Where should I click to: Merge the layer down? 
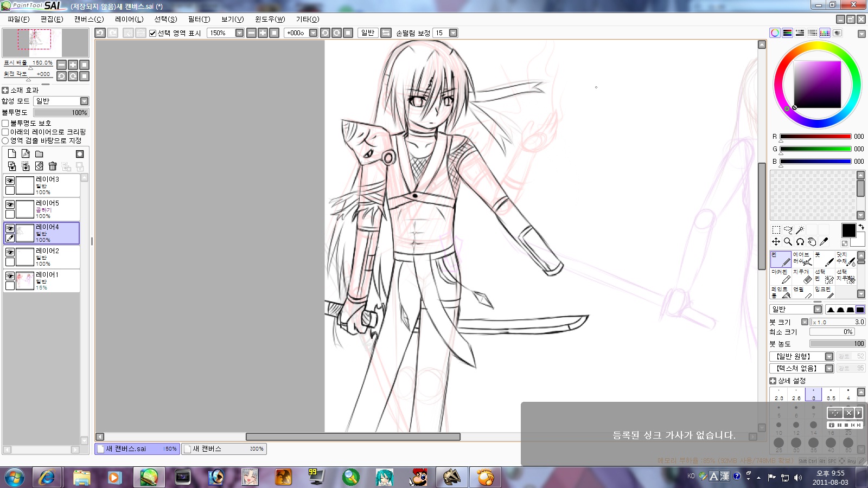pyautogui.click(x=25, y=166)
